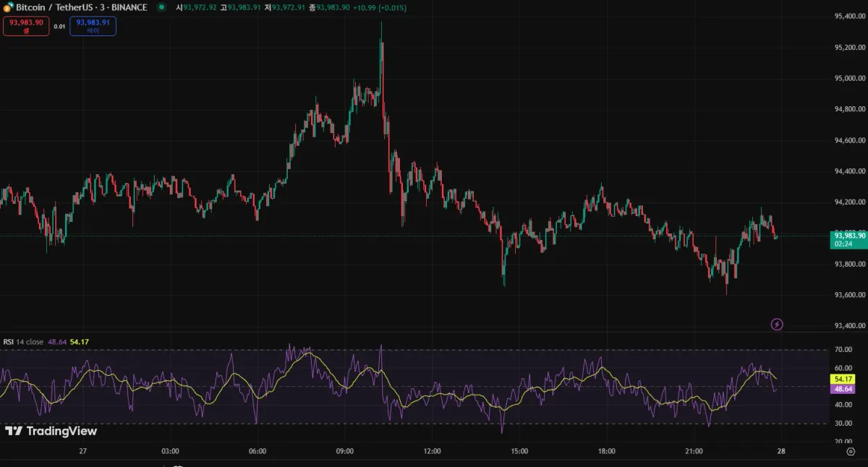This screenshot has height=467, width=868.
Task: Click the 21:00 time axis label
Action: pyautogui.click(x=694, y=451)
